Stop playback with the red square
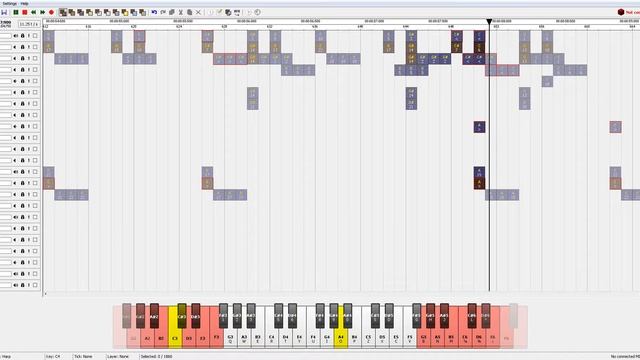Viewport: 640px width, 360px height. coord(24,12)
